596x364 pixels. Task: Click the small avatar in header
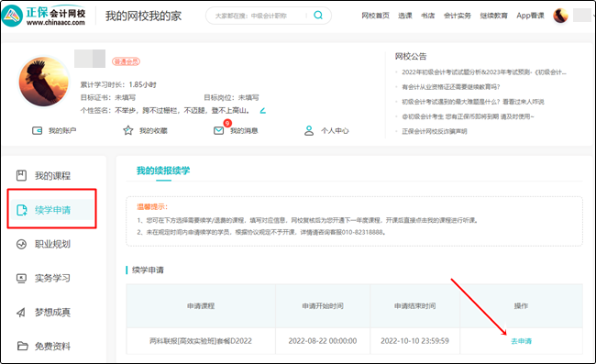(560, 16)
